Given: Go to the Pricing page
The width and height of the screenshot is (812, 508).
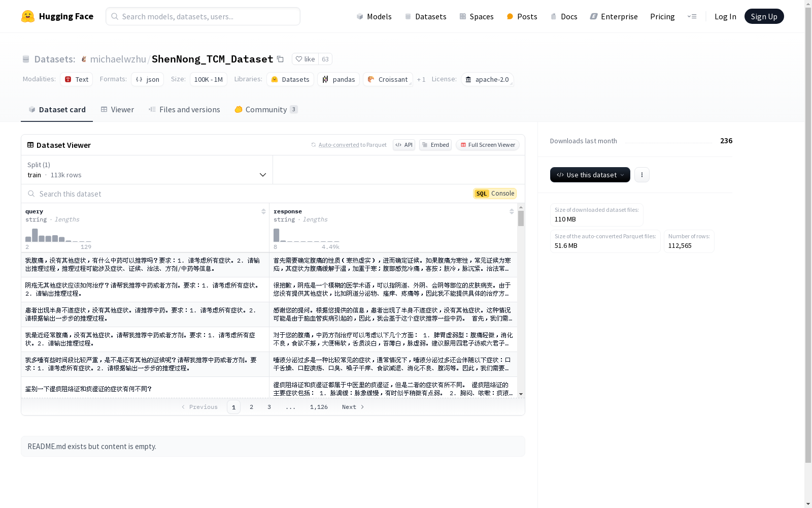Looking at the screenshot, I should point(662,16).
